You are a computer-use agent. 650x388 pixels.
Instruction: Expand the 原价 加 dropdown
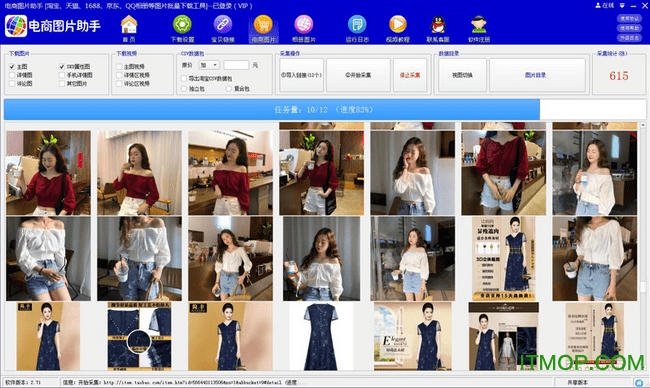coord(209,65)
